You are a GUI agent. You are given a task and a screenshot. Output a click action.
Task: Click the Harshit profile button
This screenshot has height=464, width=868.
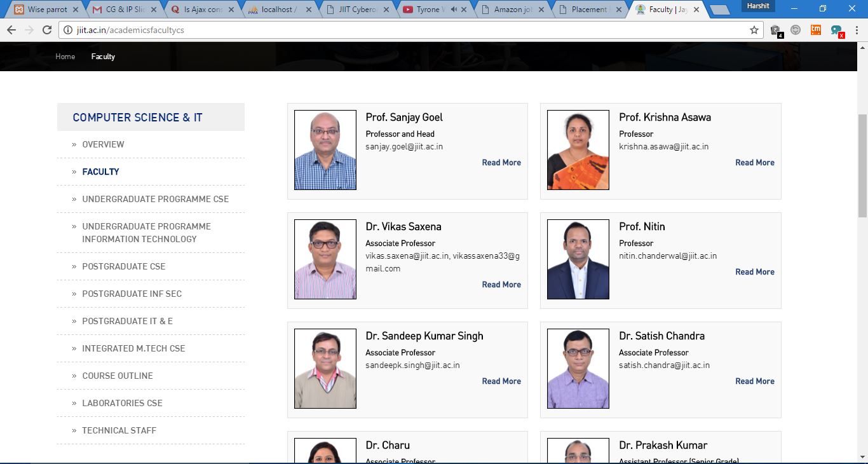coord(757,6)
